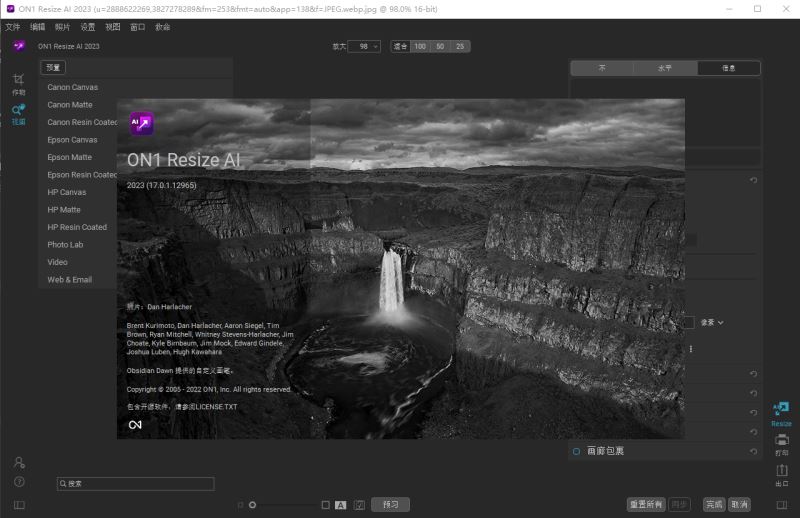Click the soft-proof checkbox icon beside Preview
Screen dimensions: 800x518
pos(359,505)
